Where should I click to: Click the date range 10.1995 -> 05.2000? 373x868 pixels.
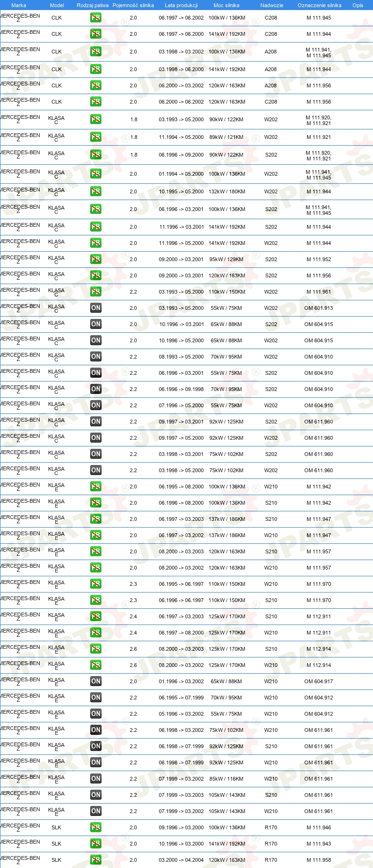tap(181, 191)
